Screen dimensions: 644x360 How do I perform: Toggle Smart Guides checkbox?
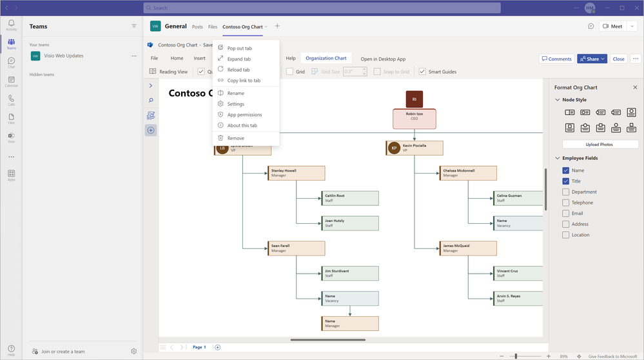tap(422, 72)
